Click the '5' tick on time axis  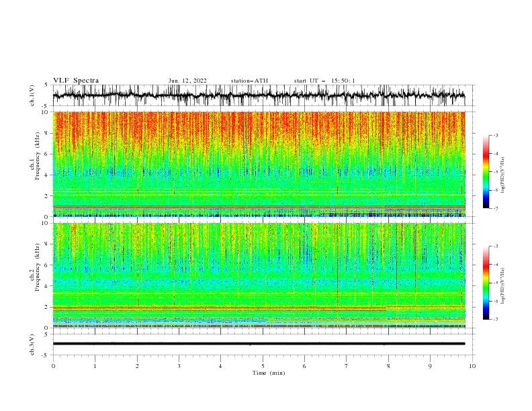pos(263,366)
